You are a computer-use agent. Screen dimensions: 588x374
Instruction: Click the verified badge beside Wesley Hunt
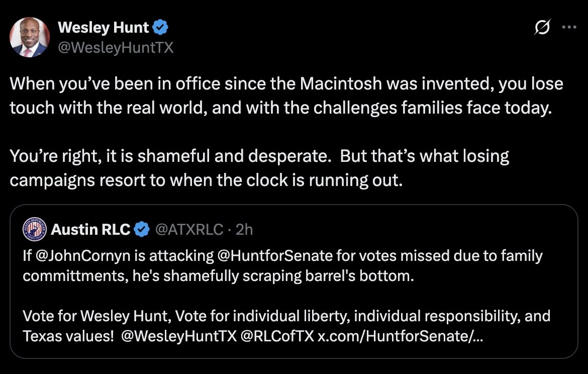tap(160, 27)
